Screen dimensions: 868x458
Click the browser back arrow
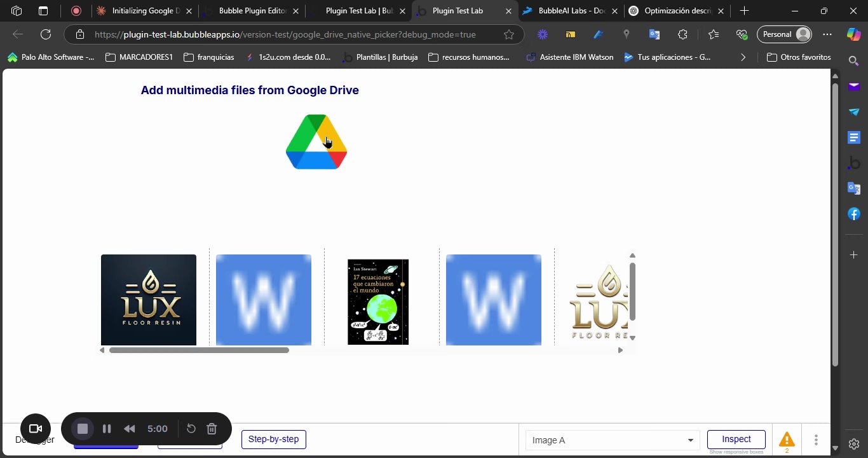pos(18,34)
